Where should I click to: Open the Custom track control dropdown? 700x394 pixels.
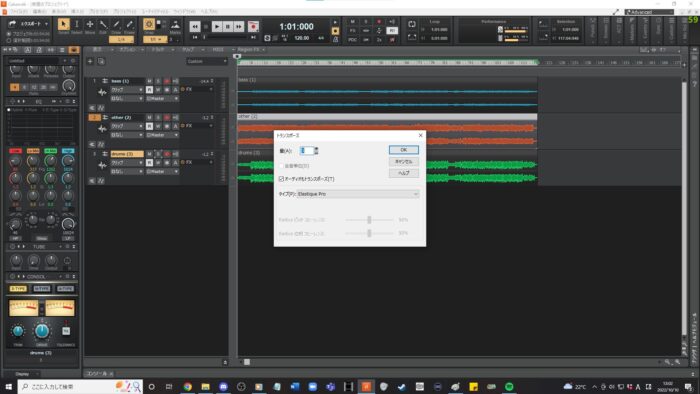tap(207, 61)
